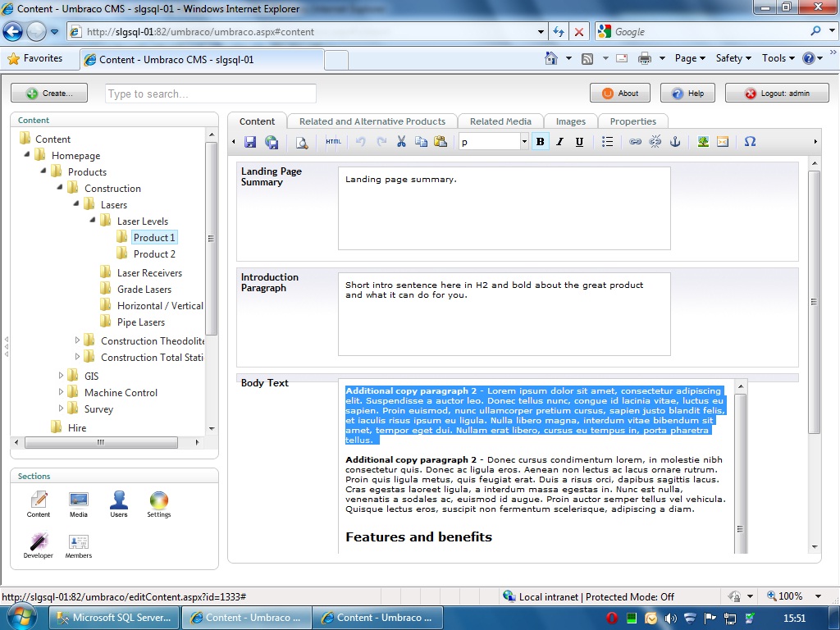Click the Save disk icon in editor toolbar
Image resolution: width=840 pixels, height=630 pixels.
(250, 141)
